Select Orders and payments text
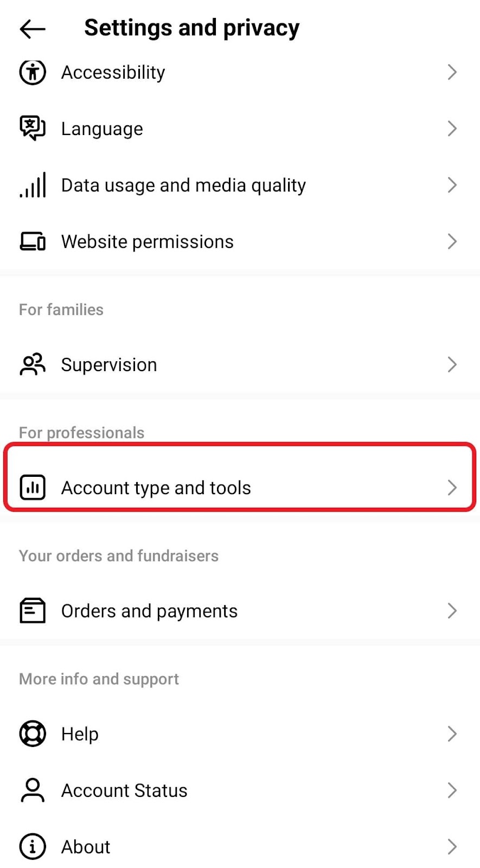The image size is (480, 868). point(149,611)
